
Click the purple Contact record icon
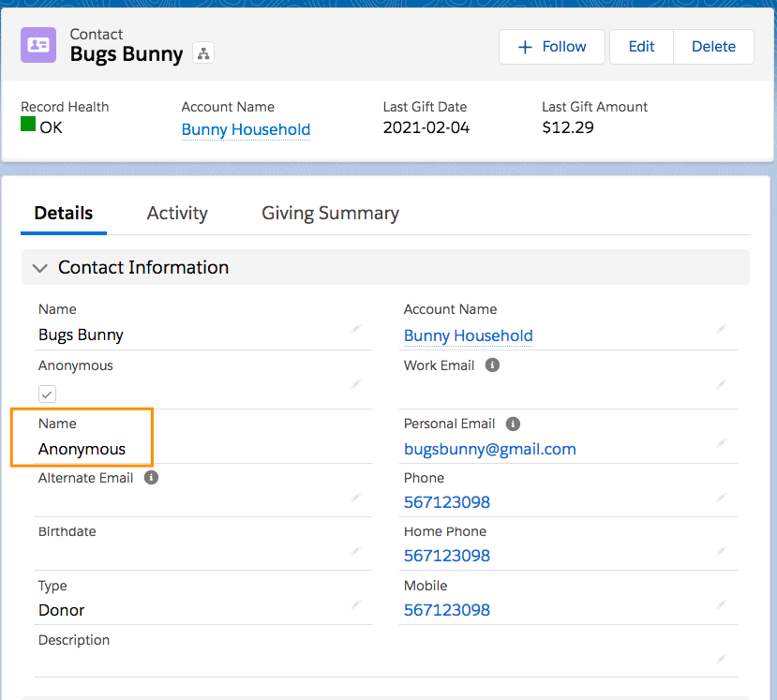click(38, 45)
